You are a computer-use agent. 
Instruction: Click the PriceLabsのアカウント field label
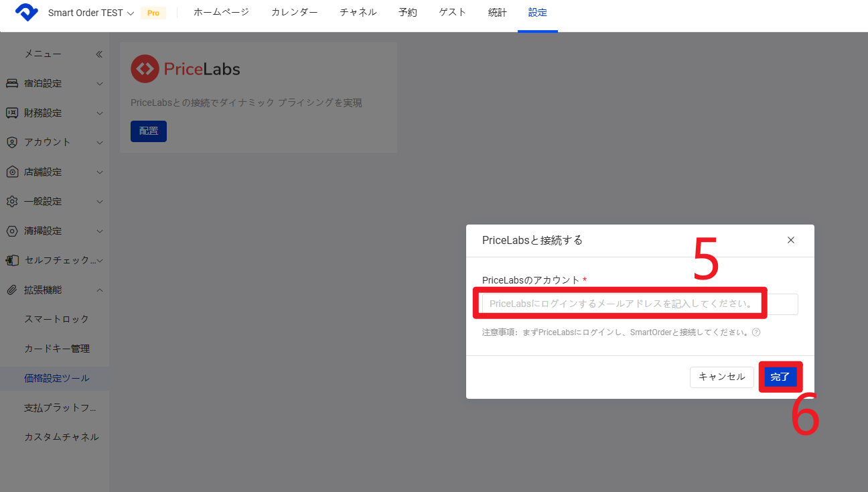(x=530, y=280)
